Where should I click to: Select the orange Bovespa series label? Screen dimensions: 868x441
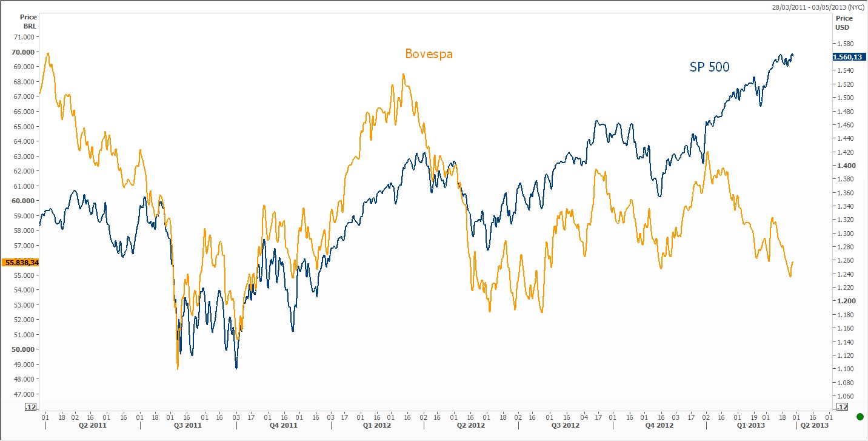[x=429, y=54]
